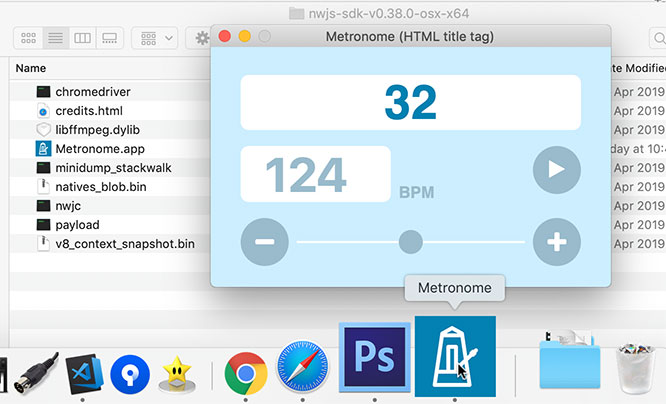Screen dimensions: 666x404
Task: Open Photoshop from the Dock
Action: (x=375, y=357)
